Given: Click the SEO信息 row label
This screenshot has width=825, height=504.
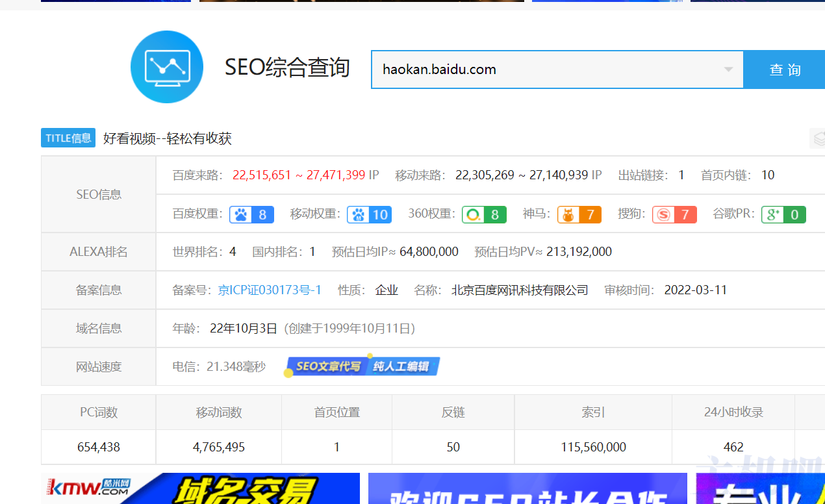Looking at the screenshot, I should [x=99, y=194].
